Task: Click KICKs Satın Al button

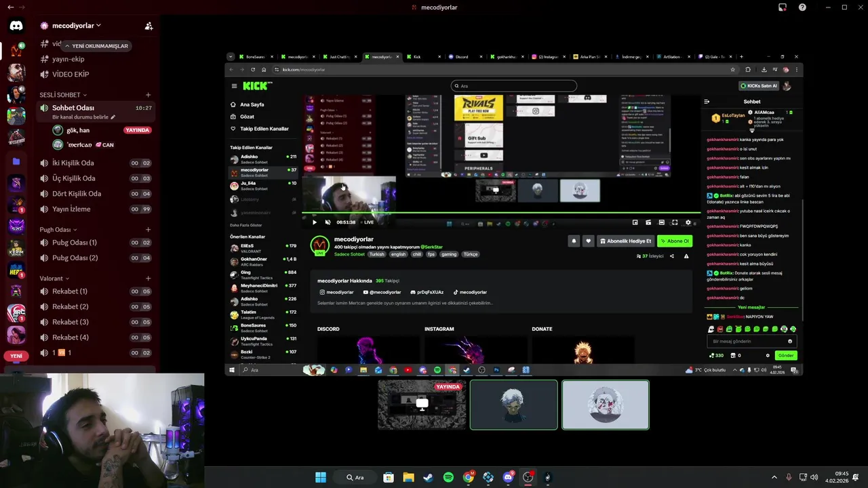Action: [x=759, y=86]
